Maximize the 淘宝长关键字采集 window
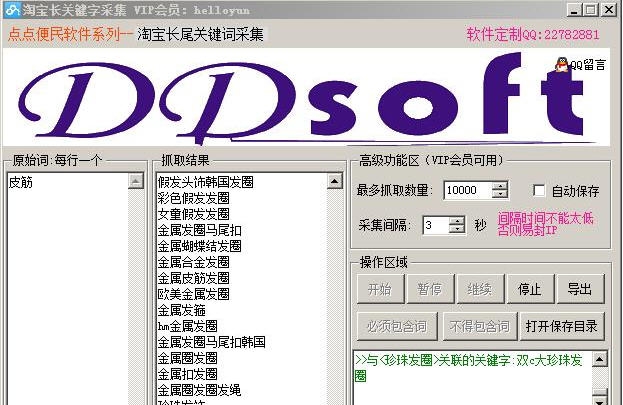The image size is (623, 405). pos(590,10)
